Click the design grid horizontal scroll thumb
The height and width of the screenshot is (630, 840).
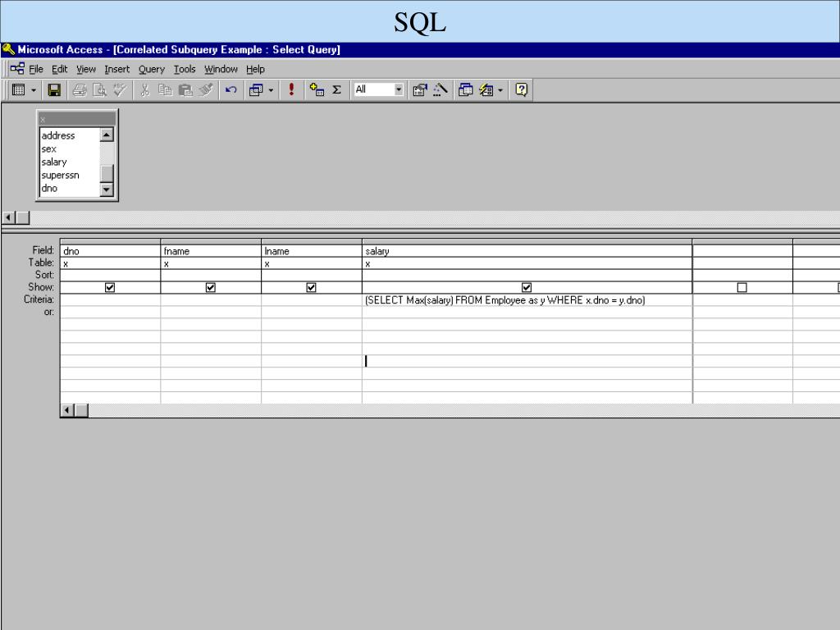coord(81,410)
